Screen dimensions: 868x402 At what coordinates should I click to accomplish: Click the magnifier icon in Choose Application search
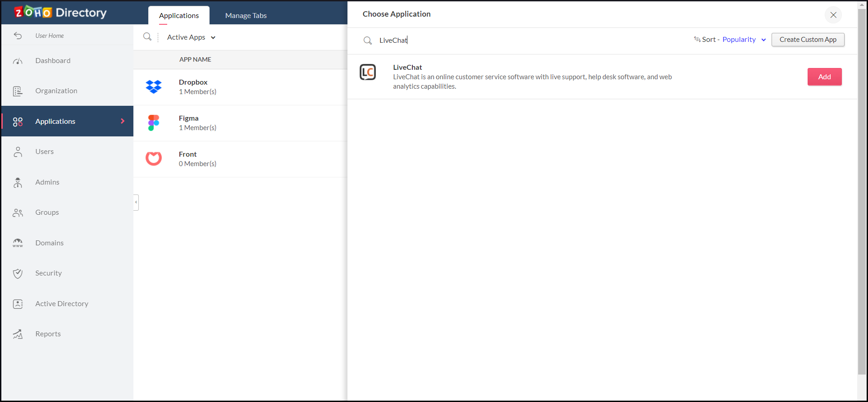pyautogui.click(x=368, y=41)
